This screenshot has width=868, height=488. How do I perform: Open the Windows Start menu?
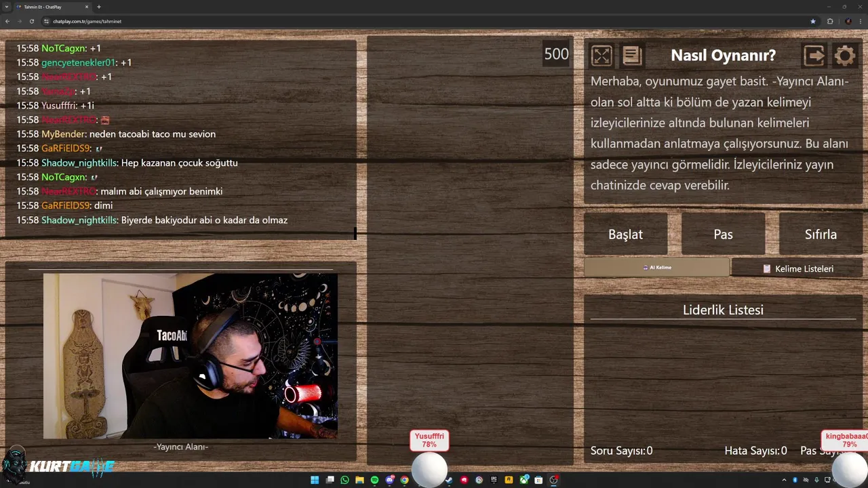tap(315, 480)
